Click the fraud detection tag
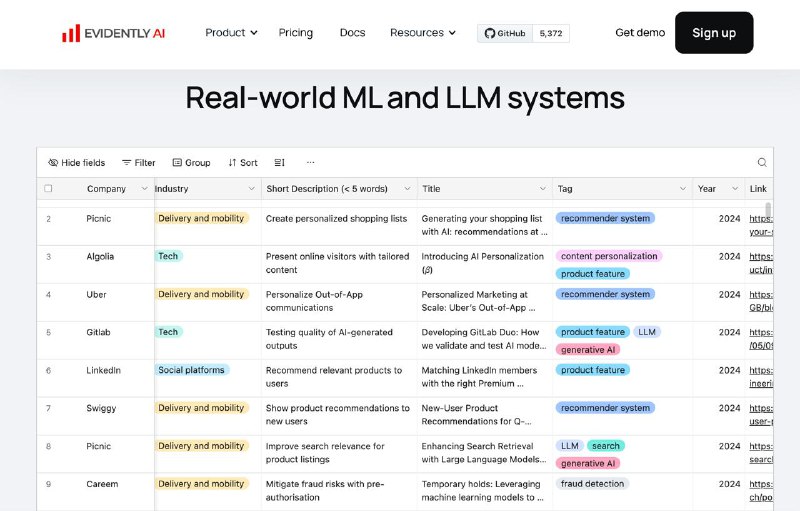Screen dimensions: 800x511 (592, 483)
